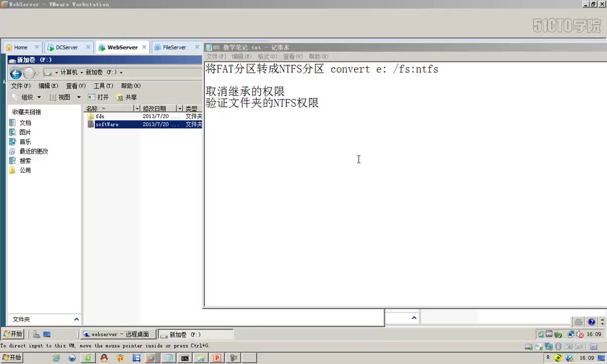Open 修改日期 column filter dropdown arrow
The image size is (607, 364).
coord(180,109)
